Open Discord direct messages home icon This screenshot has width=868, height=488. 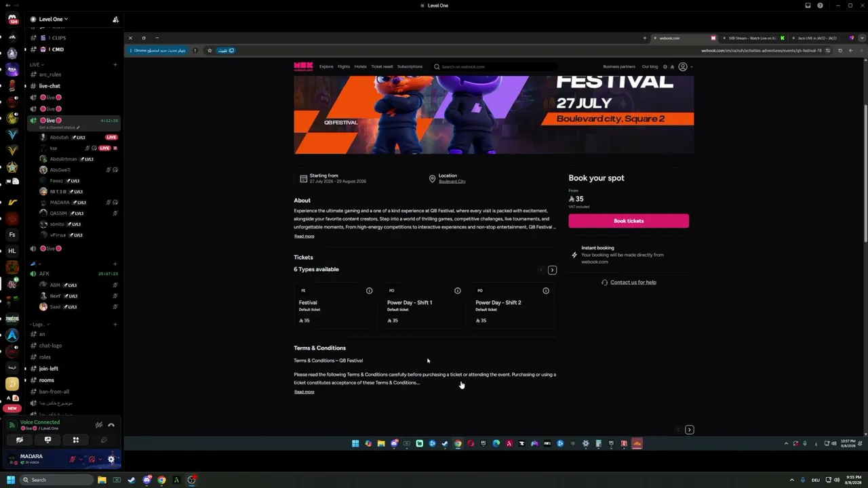(x=12, y=19)
